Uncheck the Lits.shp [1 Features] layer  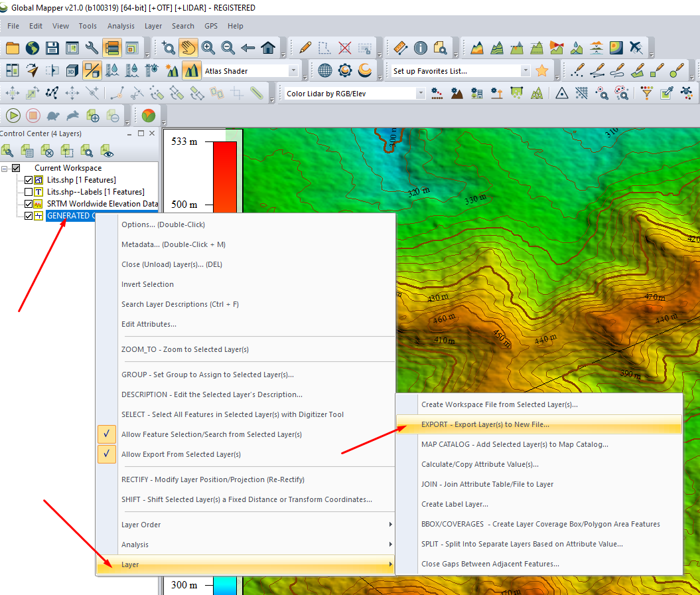pyautogui.click(x=29, y=180)
